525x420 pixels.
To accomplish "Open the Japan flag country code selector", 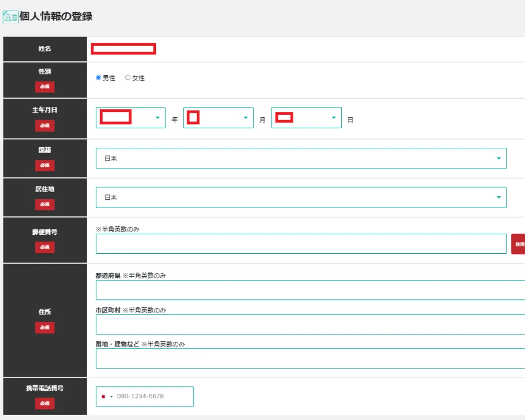I will pos(106,397).
